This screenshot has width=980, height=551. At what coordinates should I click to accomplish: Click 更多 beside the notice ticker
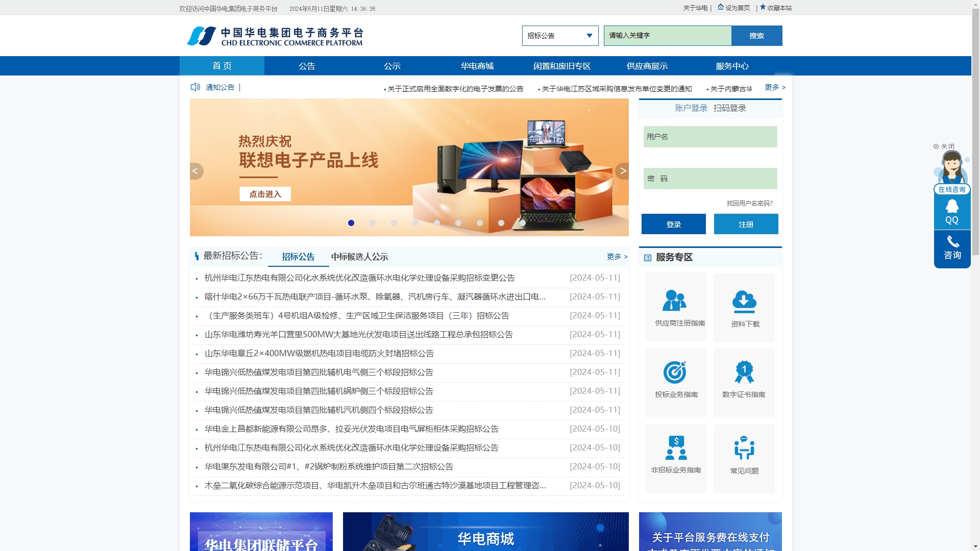pyautogui.click(x=775, y=87)
